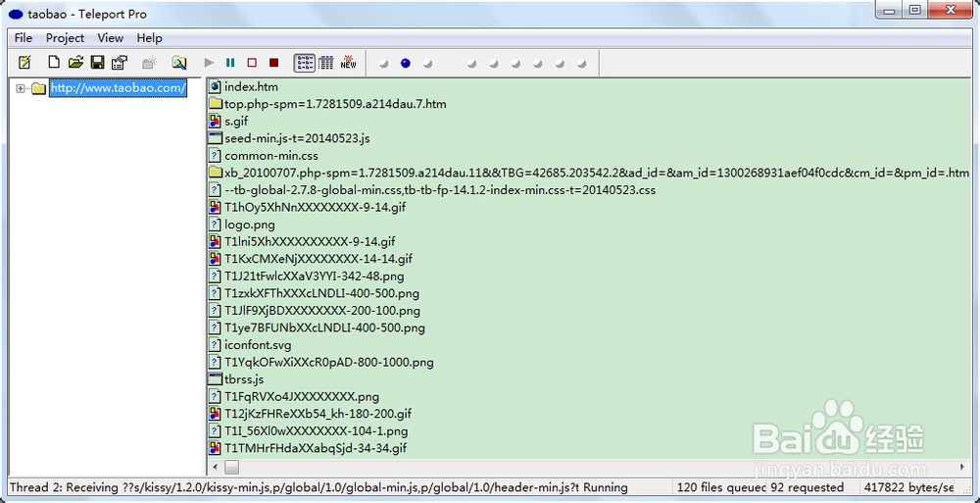Click the seed-min.js script file icon
This screenshot has width=980, height=503.
click(x=216, y=138)
